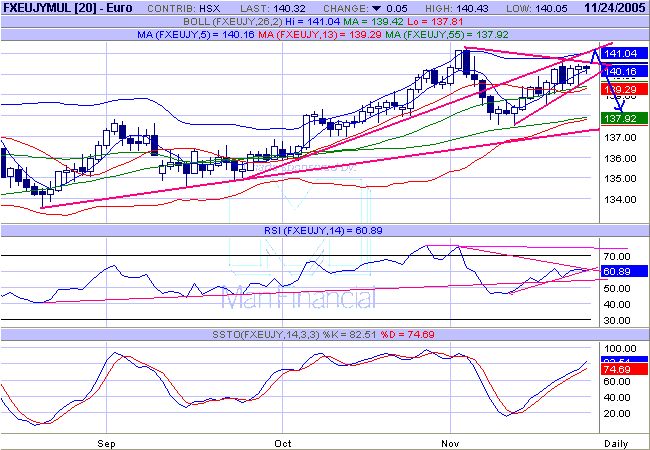Click the %D = 74.69 stochastic label

(x=407, y=334)
